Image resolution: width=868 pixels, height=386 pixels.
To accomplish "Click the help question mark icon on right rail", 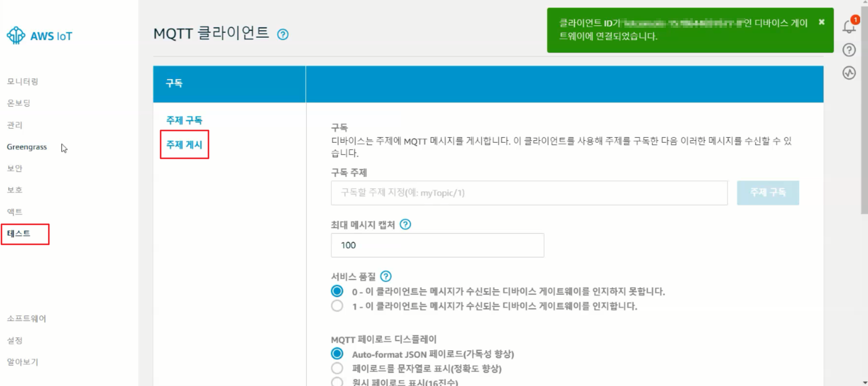I will (849, 50).
